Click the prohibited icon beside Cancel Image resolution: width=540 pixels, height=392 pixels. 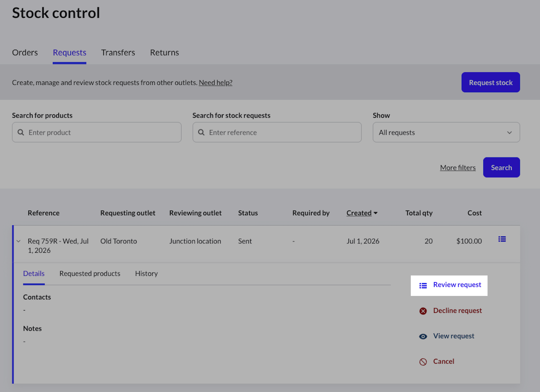pos(423,362)
